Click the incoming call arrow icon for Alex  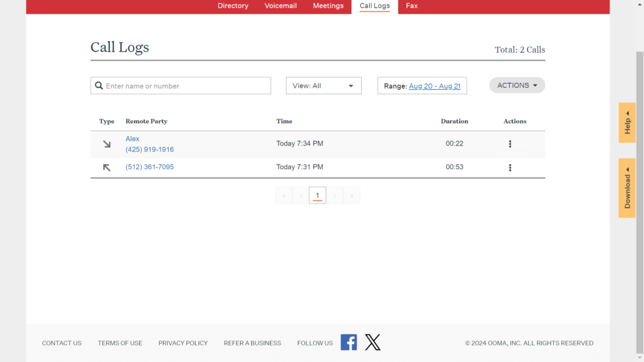click(107, 144)
